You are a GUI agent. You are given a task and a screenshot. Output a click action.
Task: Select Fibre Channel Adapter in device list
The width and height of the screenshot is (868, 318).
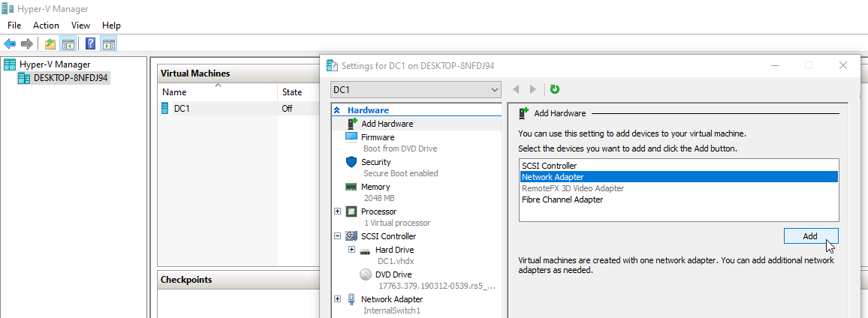click(x=679, y=199)
